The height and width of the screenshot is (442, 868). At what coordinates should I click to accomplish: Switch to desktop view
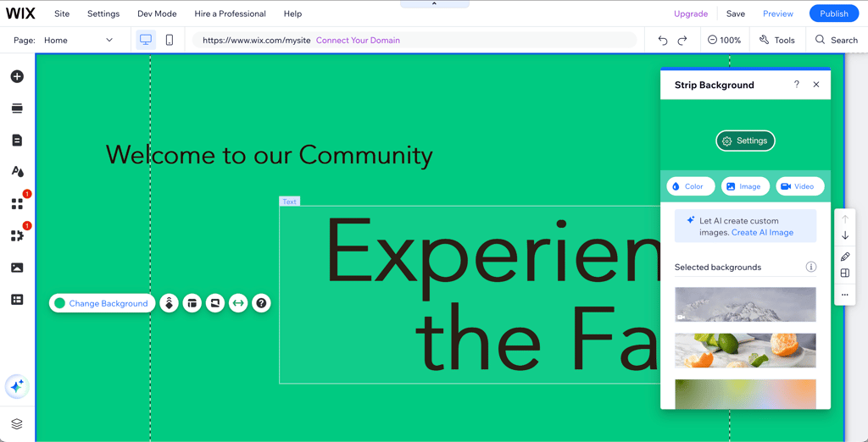(146, 40)
